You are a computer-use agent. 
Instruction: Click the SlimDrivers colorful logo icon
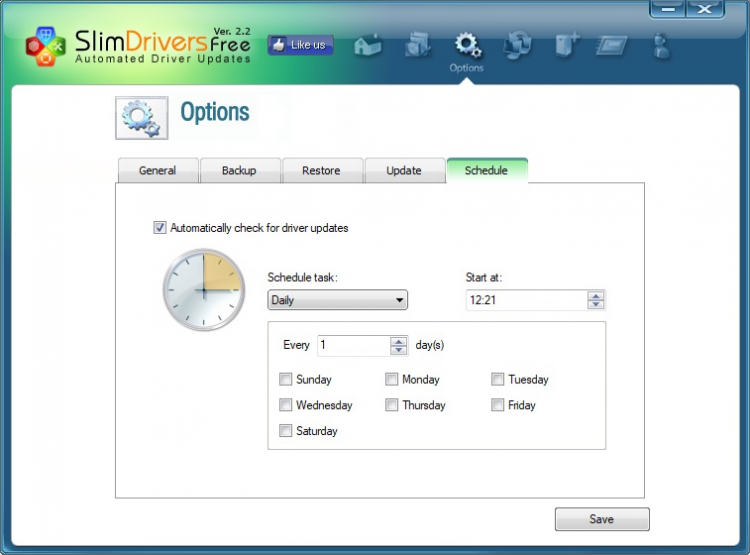point(45,46)
